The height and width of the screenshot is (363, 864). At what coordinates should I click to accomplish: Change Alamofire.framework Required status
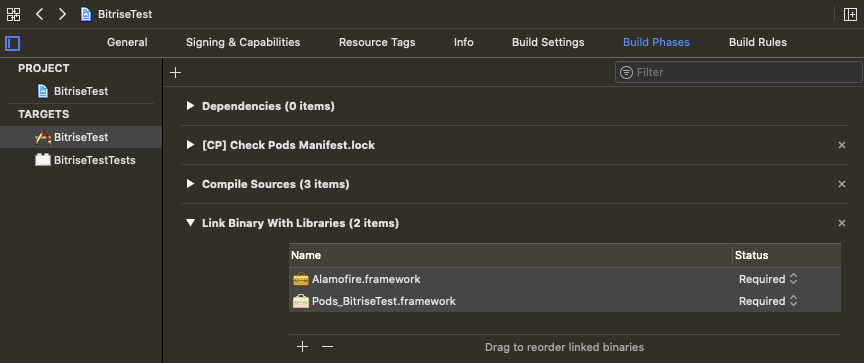pyautogui.click(x=768, y=279)
